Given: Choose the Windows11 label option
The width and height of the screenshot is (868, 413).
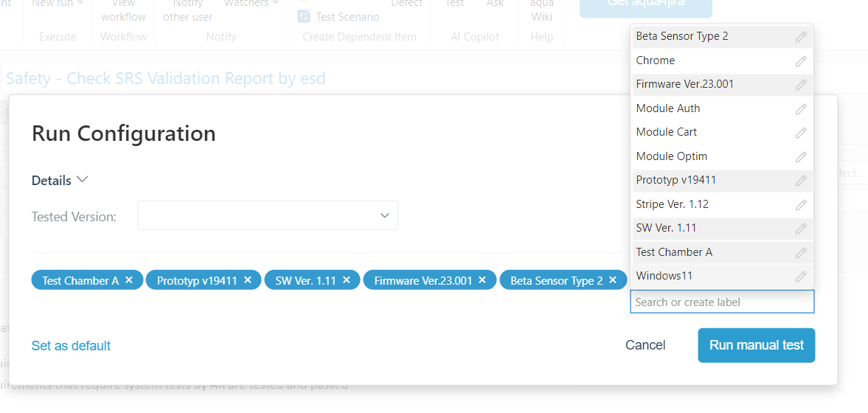Looking at the screenshot, I should click(664, 276).
